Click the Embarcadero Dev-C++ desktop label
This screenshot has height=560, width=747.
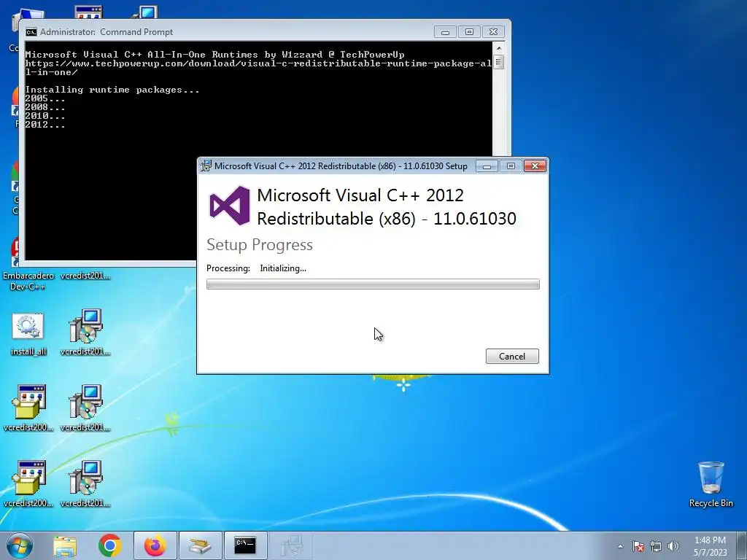(28, 281)
